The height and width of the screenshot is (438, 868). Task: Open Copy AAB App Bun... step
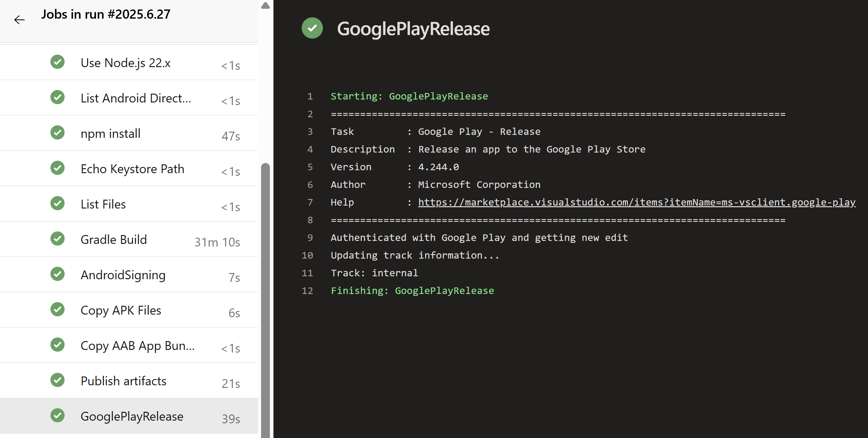[x=138, y=346]
